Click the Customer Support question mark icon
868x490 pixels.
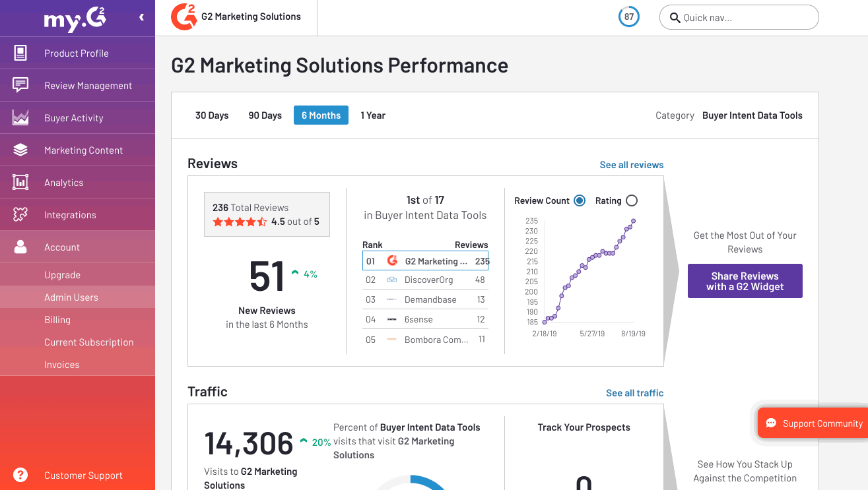20,475
